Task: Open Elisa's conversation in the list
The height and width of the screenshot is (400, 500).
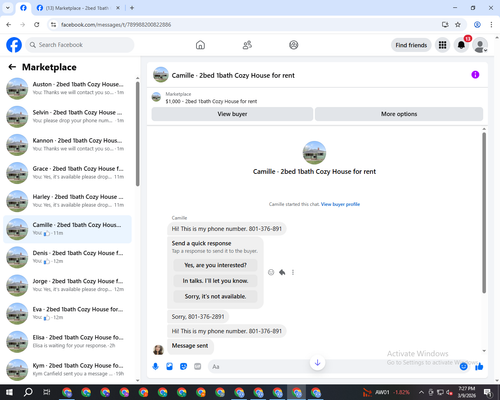Action: pos(67,341)
